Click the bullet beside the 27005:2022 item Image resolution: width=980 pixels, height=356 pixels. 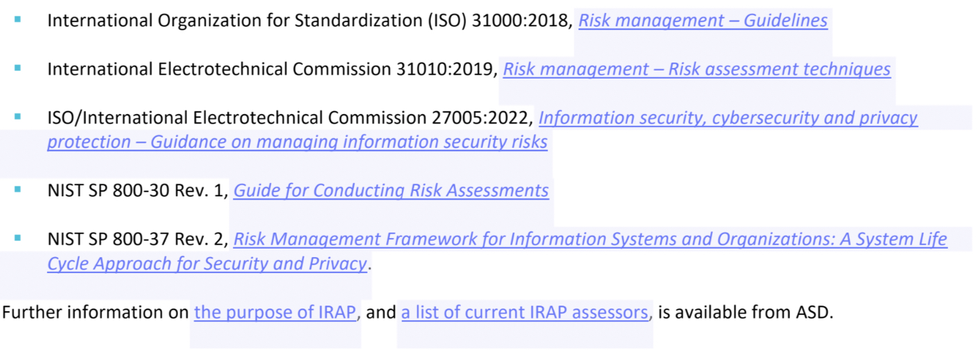click(18, 117)
